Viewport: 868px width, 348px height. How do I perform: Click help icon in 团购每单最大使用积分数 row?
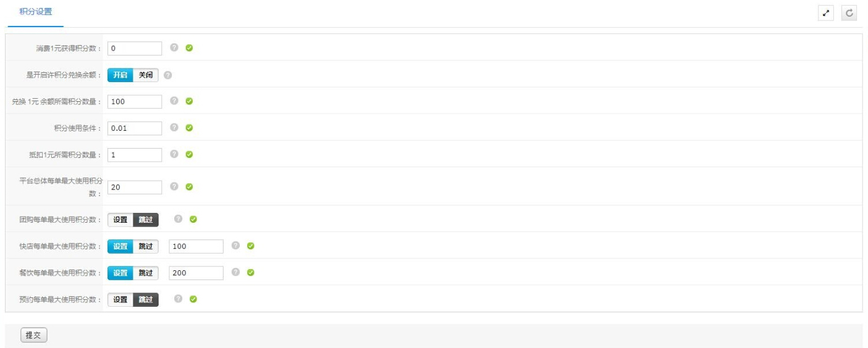pyautogui.click(x=178, y=218)
